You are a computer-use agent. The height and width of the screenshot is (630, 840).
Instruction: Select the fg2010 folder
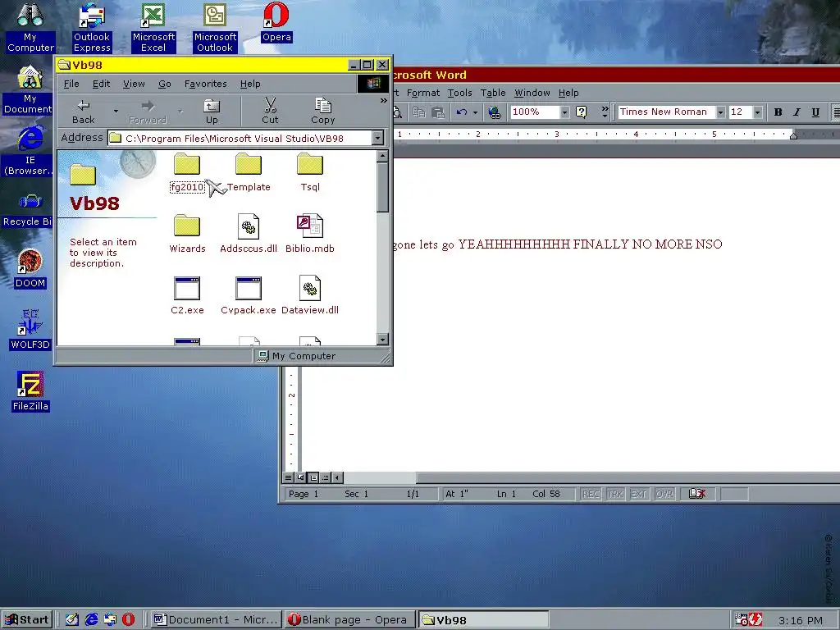click(187, 173)
